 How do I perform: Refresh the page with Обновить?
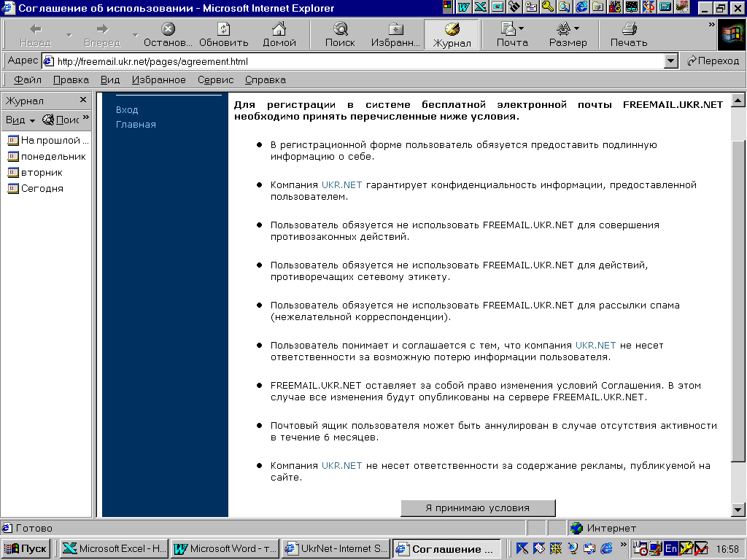coord(223,35)
